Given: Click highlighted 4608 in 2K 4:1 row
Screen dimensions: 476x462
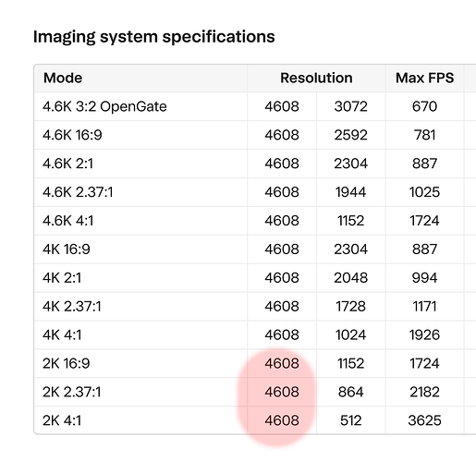Looking at the screenshot, I should pyautogui.click(x=282, y=420).
